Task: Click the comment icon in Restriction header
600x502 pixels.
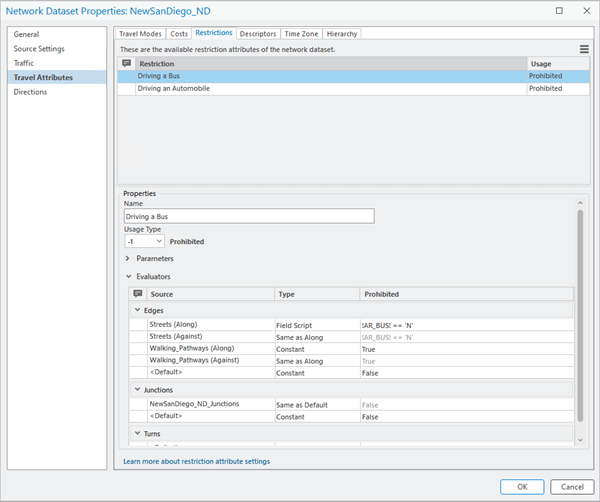Action: click(x=126, y=63)
